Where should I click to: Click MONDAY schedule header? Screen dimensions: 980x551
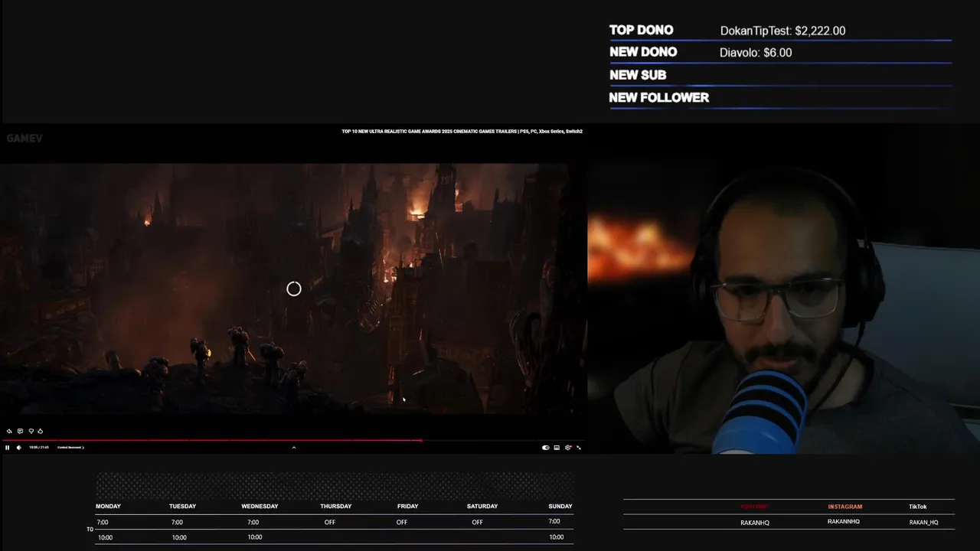(x=108, y=506)
